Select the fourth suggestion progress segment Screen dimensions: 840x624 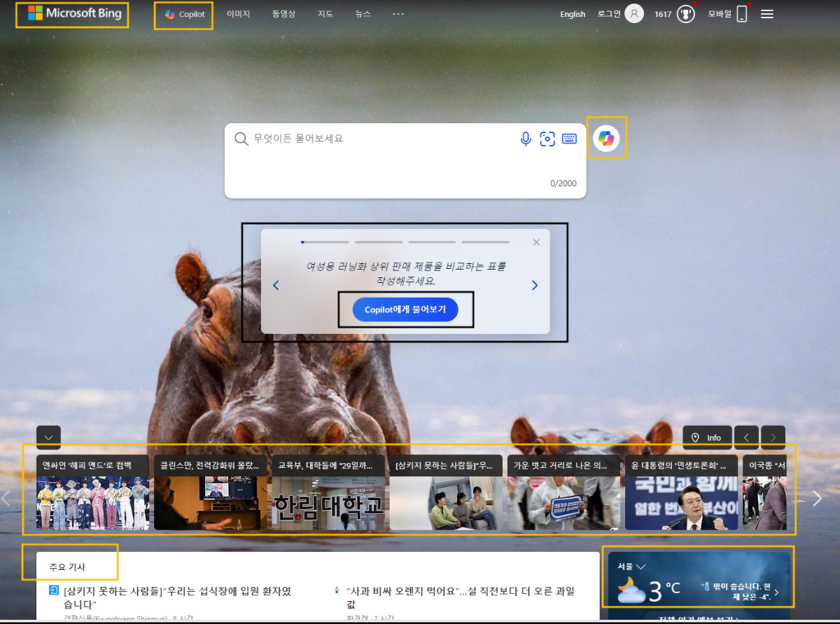(486, 242)
